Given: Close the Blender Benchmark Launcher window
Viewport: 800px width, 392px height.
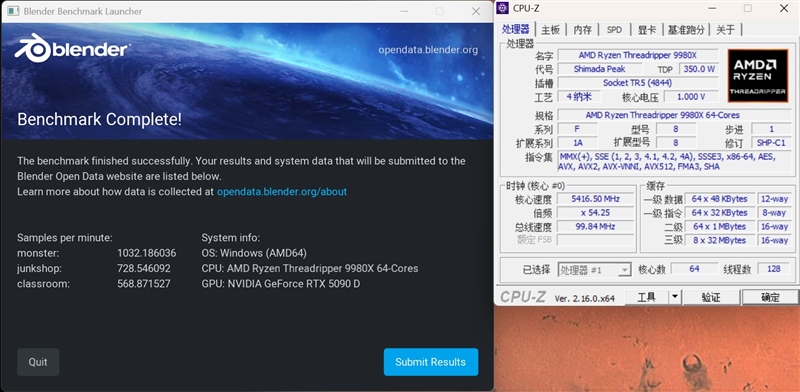Looking at the screenshot, I should pos(476,11).
